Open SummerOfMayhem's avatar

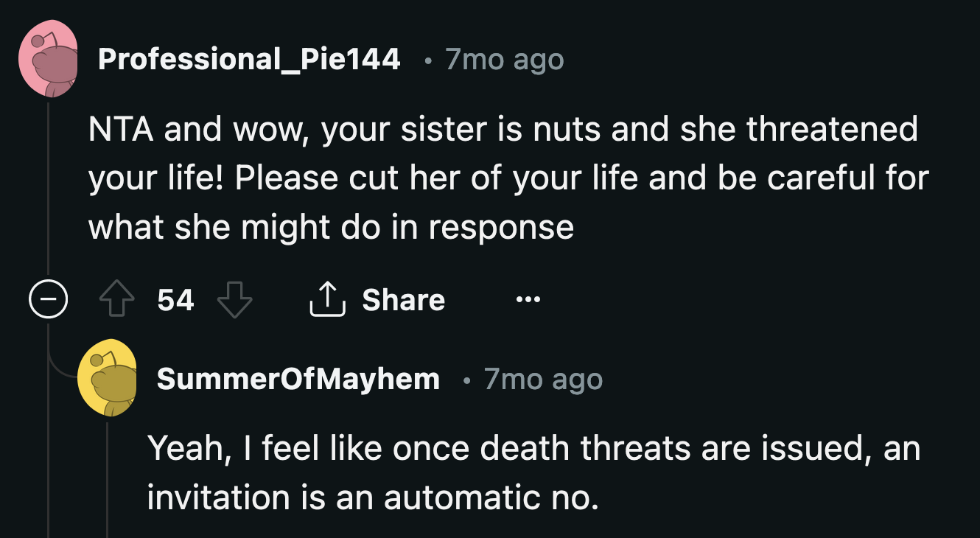pos(108,378)
